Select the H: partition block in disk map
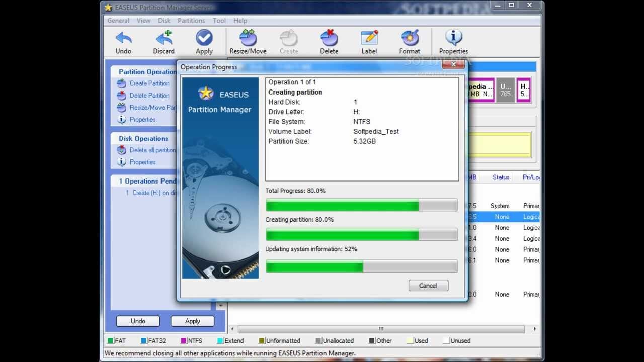Image resolution: width=644 pixels, height=362 pixels. pyautogui.click(x=524, y=90)
